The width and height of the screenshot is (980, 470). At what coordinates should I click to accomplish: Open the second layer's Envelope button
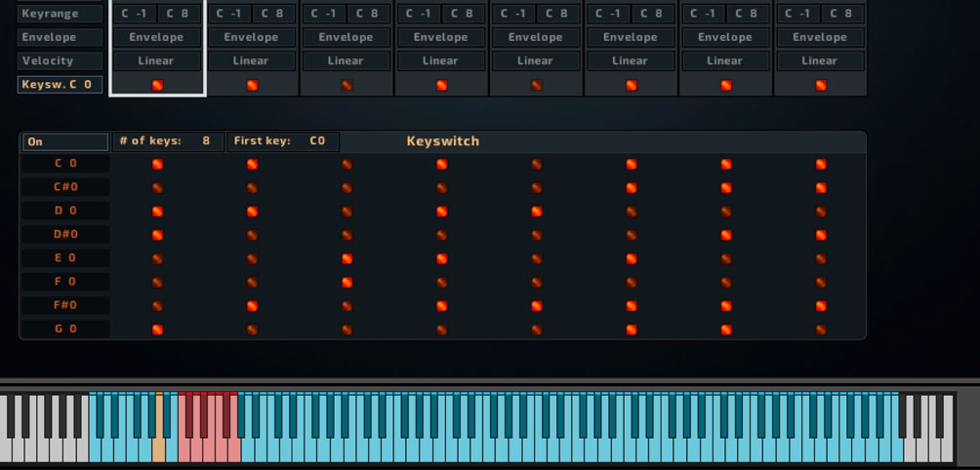pos(251,37)
